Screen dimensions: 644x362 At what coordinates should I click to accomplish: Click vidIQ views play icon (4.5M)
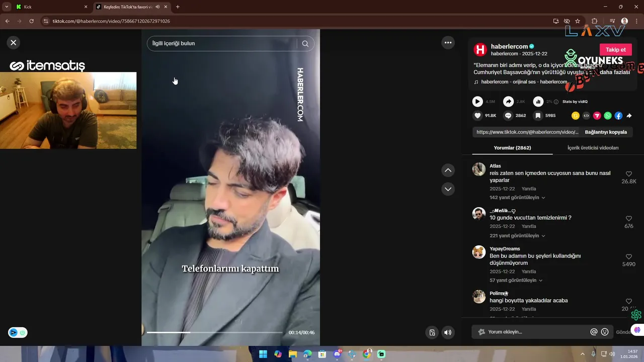pos(477,102)
